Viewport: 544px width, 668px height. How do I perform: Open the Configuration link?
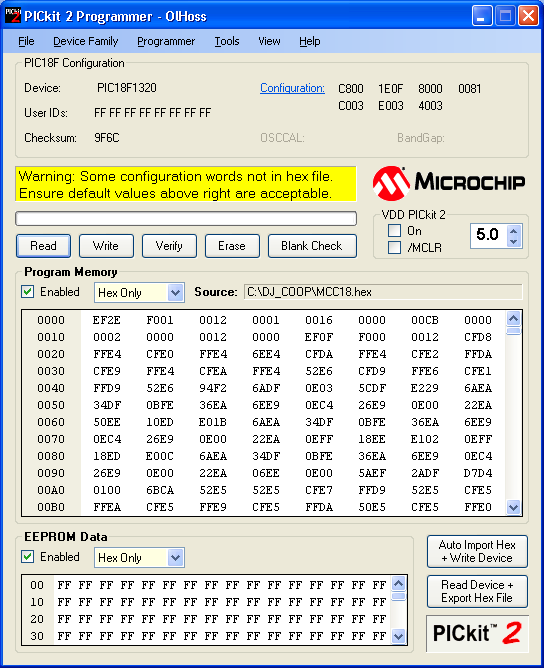point(292,88)
